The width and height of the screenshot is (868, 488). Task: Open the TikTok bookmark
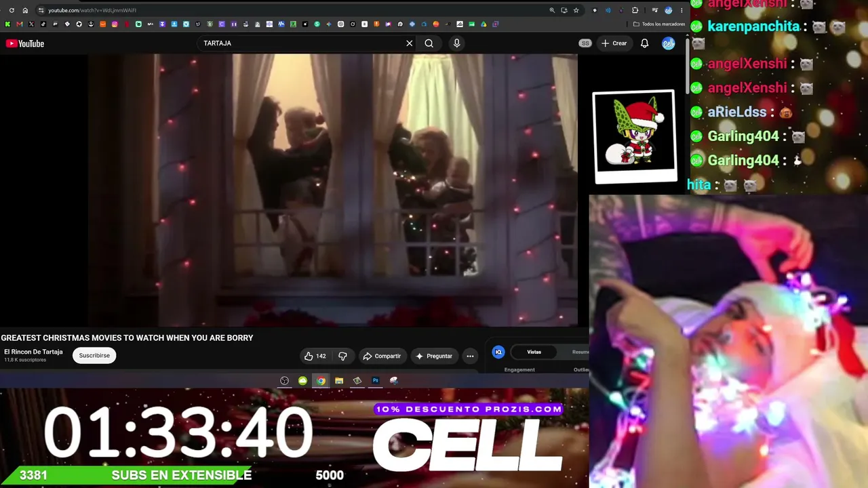(x=43, y=24)
